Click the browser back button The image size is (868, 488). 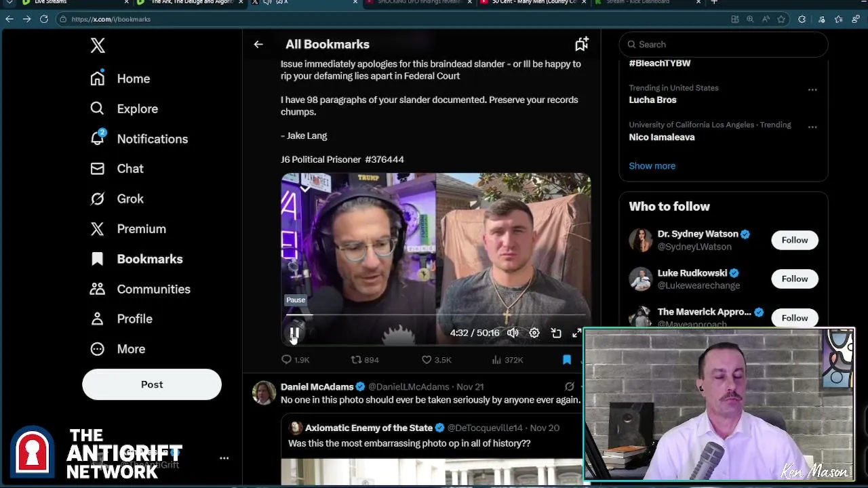click(x=9, y=19)
